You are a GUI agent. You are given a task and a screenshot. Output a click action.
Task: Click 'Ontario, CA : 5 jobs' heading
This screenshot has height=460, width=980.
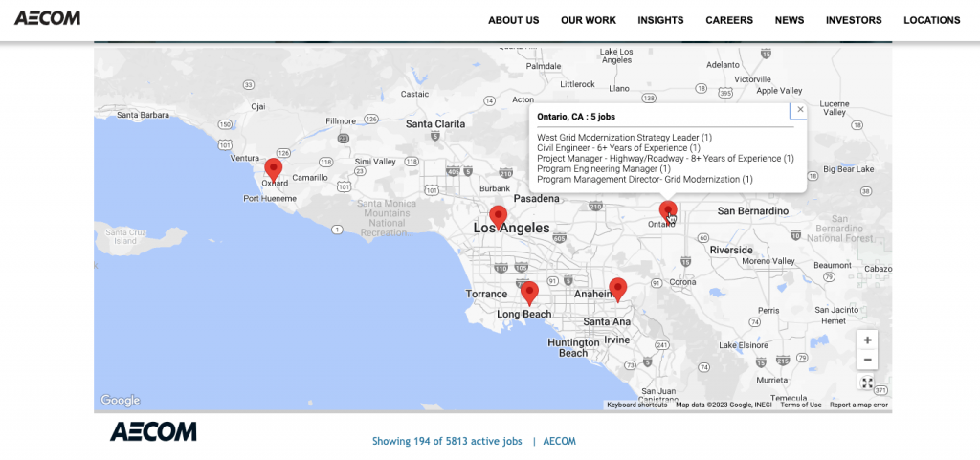point(575,117)
